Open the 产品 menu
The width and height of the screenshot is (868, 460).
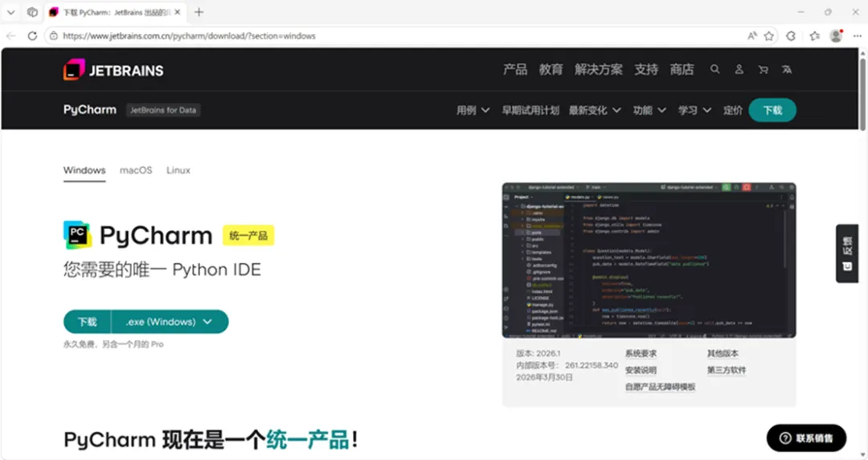(x=515, y=69)
